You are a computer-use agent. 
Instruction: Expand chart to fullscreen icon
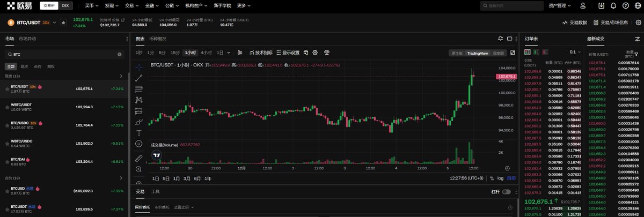513,53
